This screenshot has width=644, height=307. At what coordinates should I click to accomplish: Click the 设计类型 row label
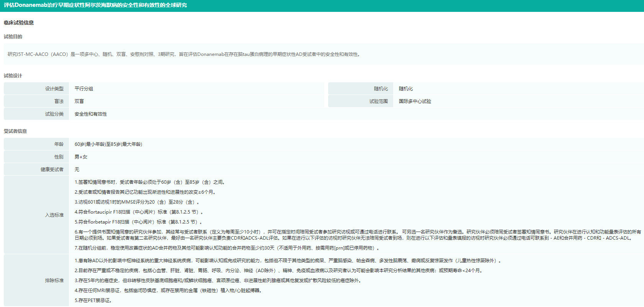point(54,89)
